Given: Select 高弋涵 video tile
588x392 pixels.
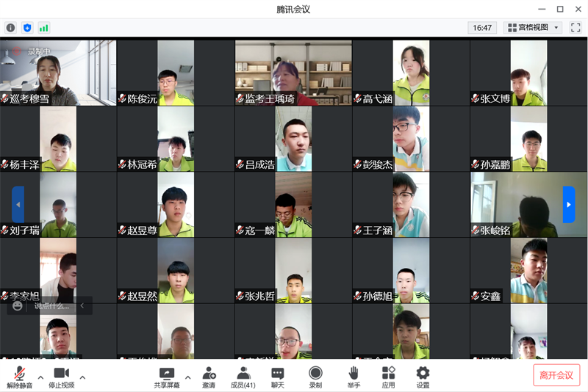Looking at the screenshot, I should (x=411, y=73).
